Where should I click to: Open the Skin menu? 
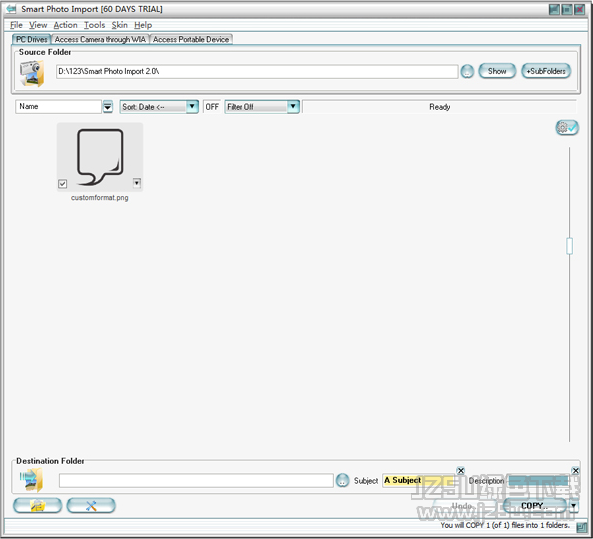click(120, 25)
